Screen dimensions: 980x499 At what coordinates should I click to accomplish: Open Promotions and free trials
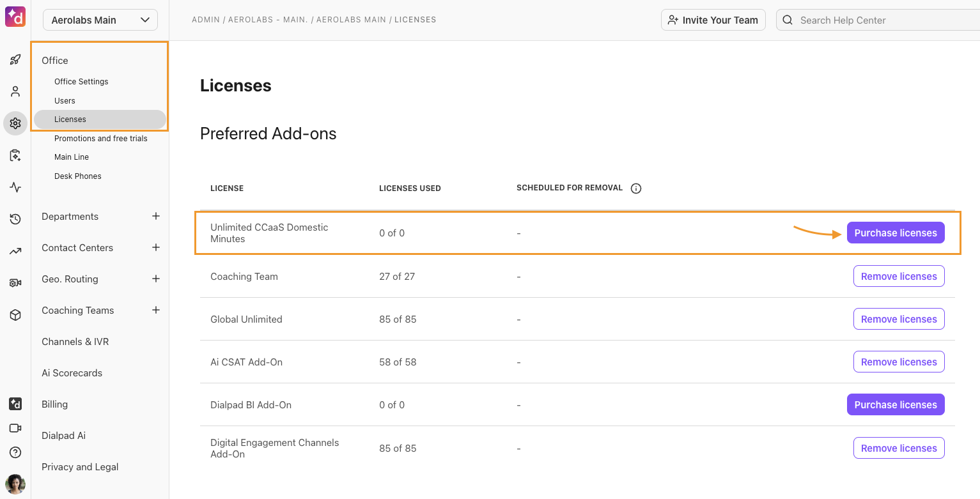point(101,139)
